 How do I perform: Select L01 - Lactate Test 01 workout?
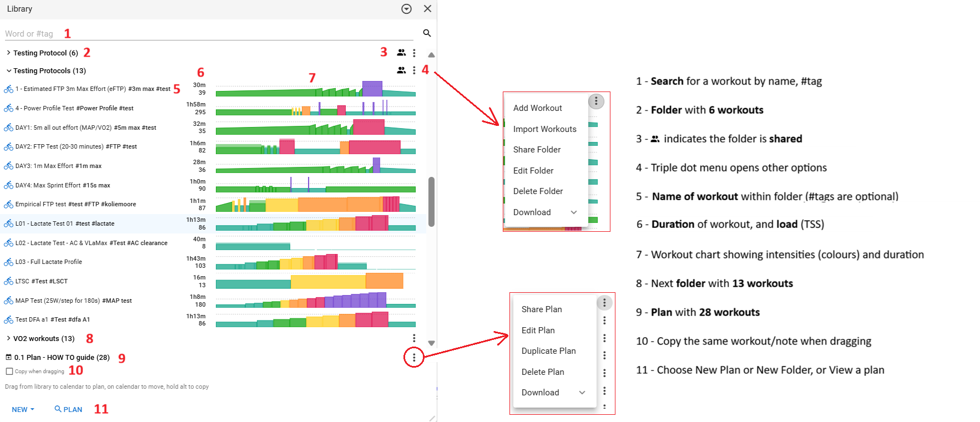tap(65, 223)
